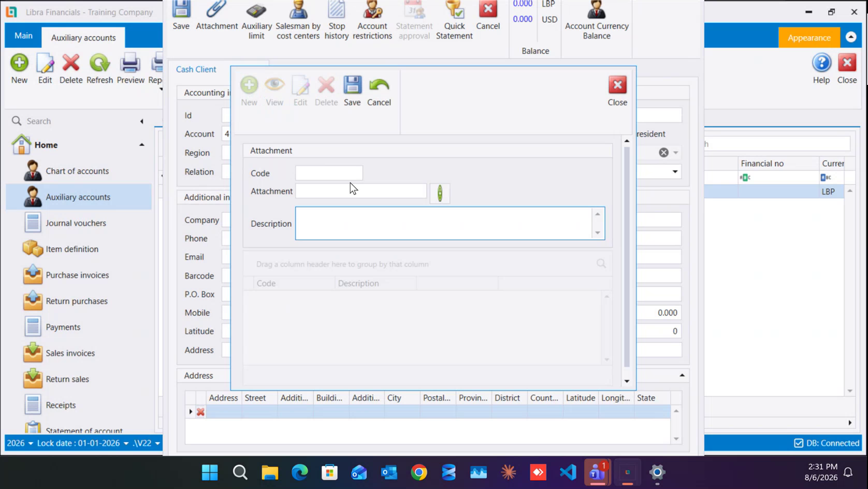Image resolution: width=868 pixels, height=489 pixels.
Task: Collapse the ribbon with the up-arrow button
Action: 851,37
